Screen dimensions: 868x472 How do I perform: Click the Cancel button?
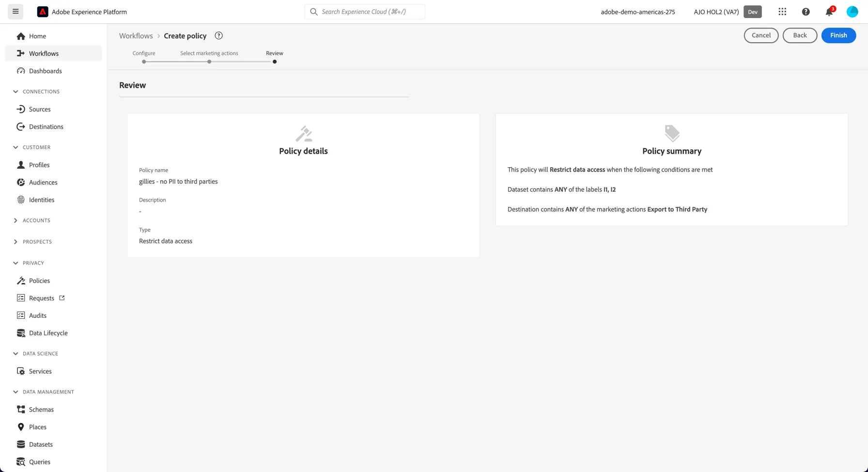(761, 35)
